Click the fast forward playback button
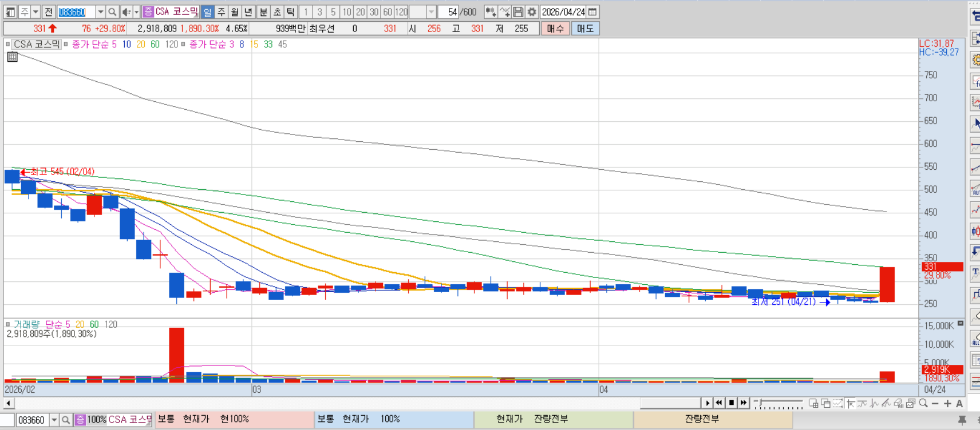The image size is (980, 430). point(744,403)
